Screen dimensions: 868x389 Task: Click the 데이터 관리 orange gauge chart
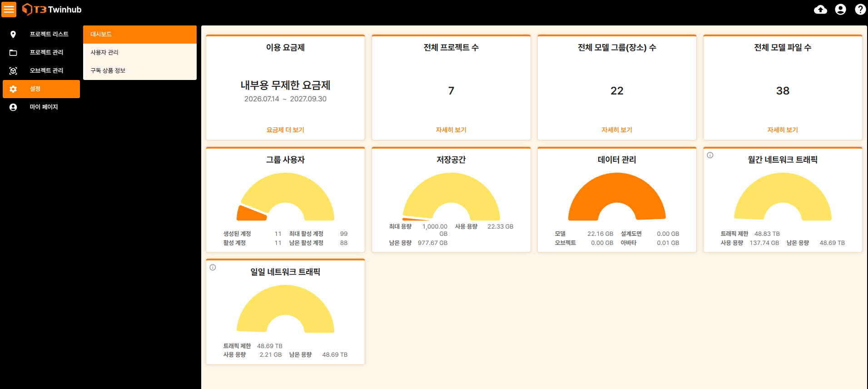coord(617,197)
